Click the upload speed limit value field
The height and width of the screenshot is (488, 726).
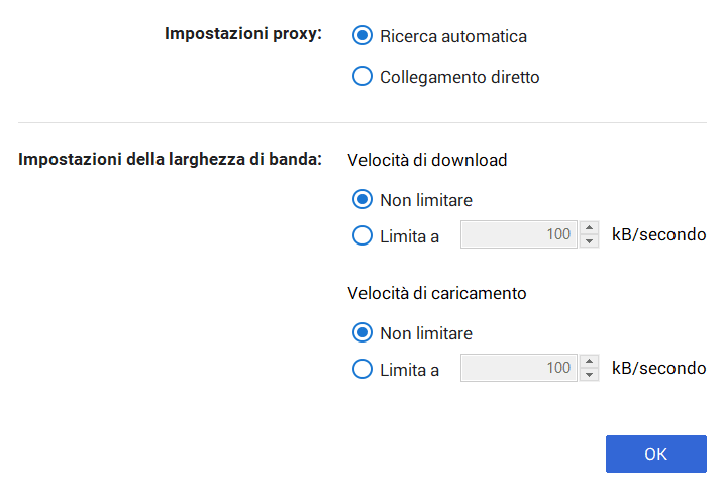(x=518, y=369)
